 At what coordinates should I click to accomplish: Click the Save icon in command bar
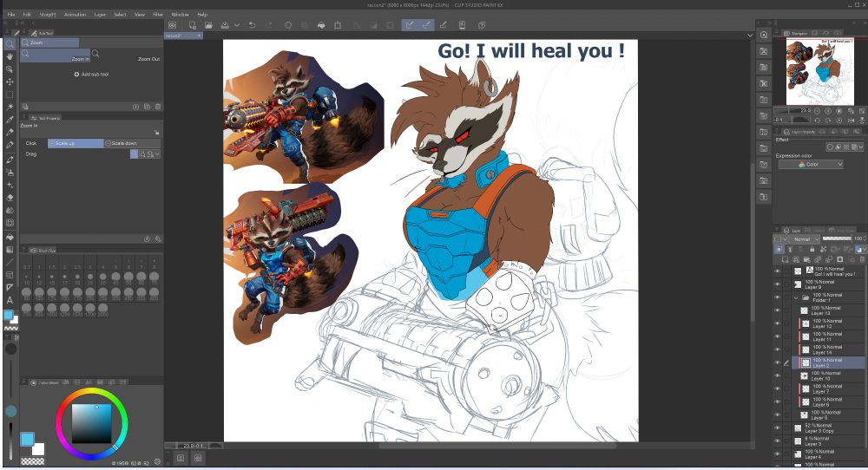[225, 25]
